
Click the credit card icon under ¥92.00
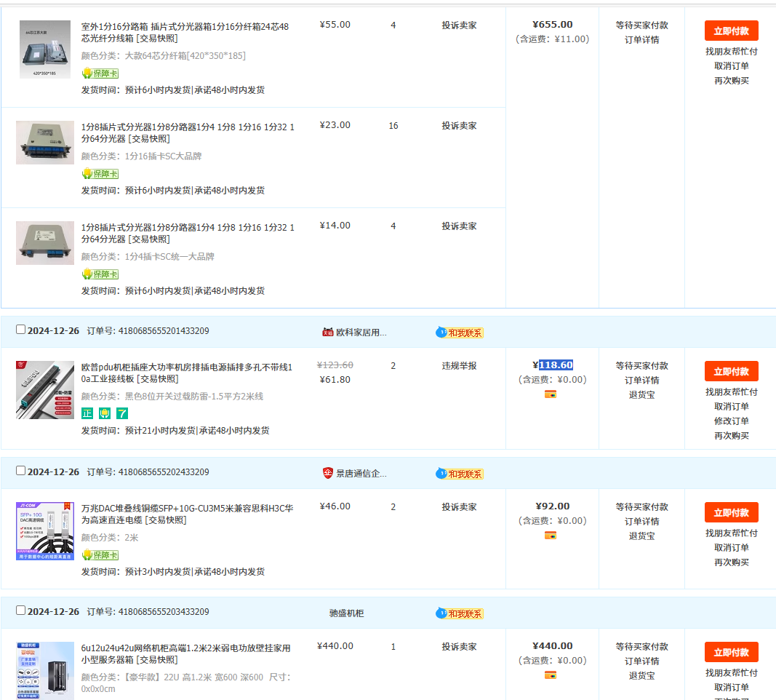(x=551, y=536)
